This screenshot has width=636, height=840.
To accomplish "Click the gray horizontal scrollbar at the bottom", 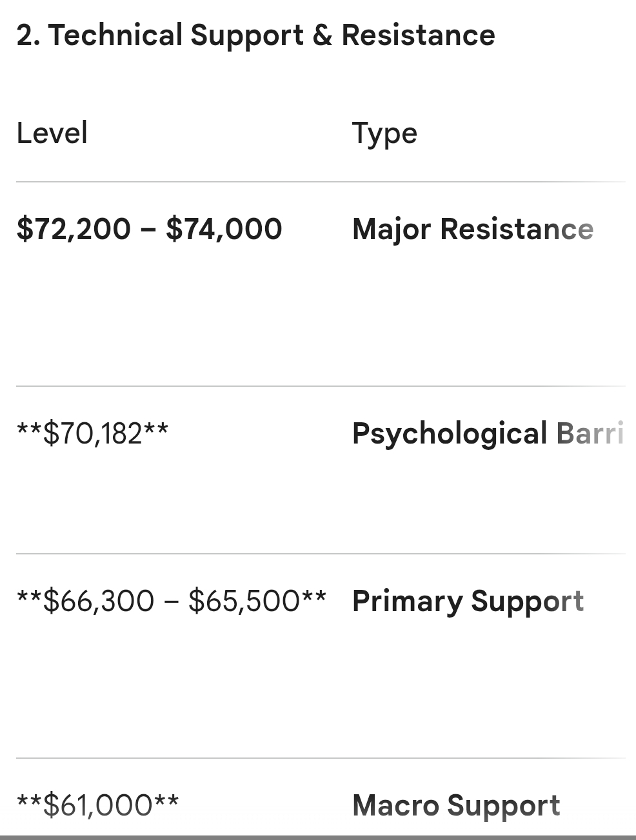I will pyautogui.click(x=318, y=837).
